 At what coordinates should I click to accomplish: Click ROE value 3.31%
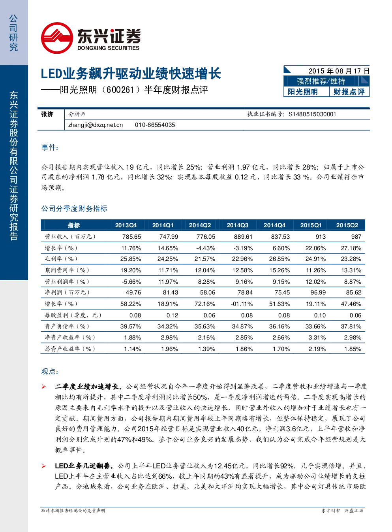tap(317, 338)
